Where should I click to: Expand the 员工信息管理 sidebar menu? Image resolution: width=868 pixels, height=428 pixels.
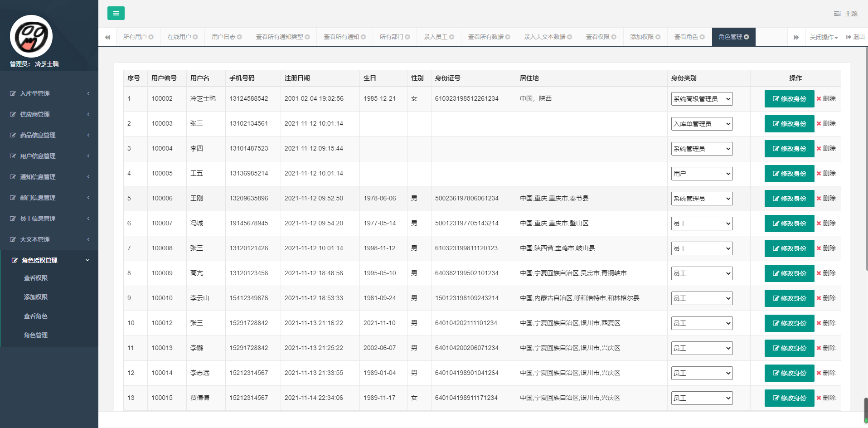pos(49,219)
